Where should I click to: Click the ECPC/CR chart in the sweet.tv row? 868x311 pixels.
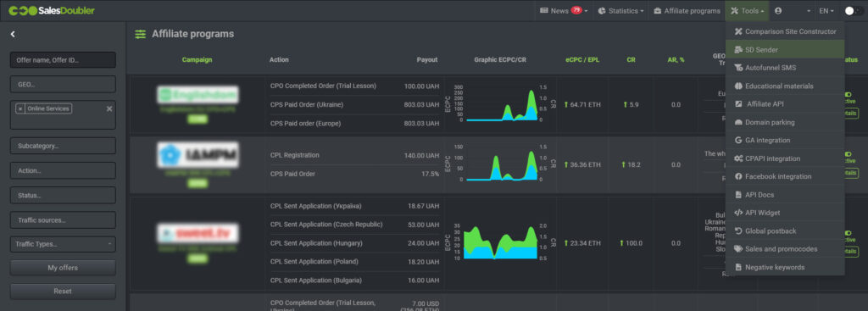click(502, 242)
